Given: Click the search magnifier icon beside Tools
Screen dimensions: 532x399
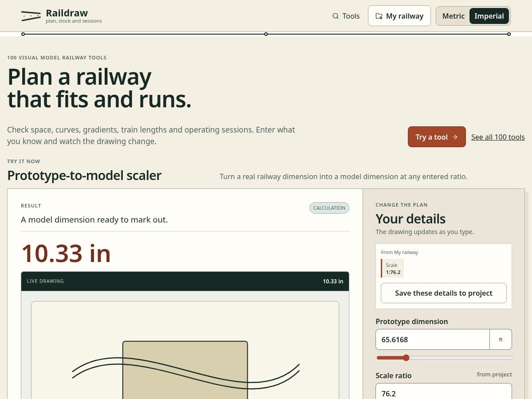Looking at the screenshot, I should click(335, 16).
